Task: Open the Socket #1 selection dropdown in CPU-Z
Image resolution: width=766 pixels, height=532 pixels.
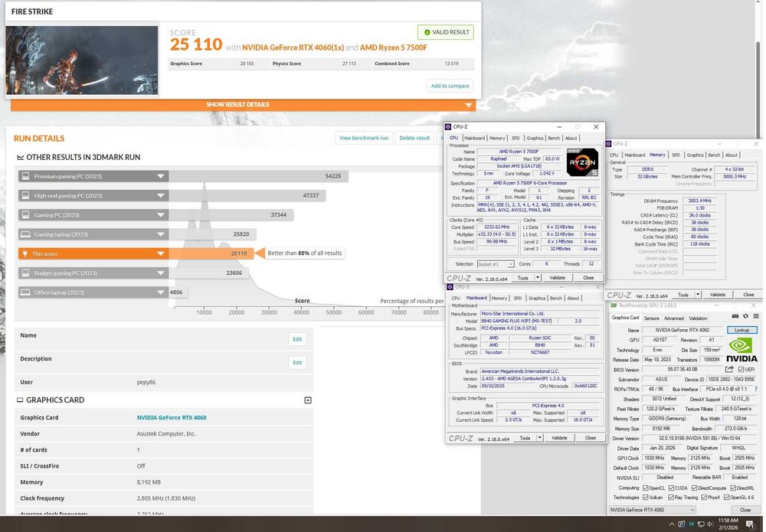Action: 496,264
